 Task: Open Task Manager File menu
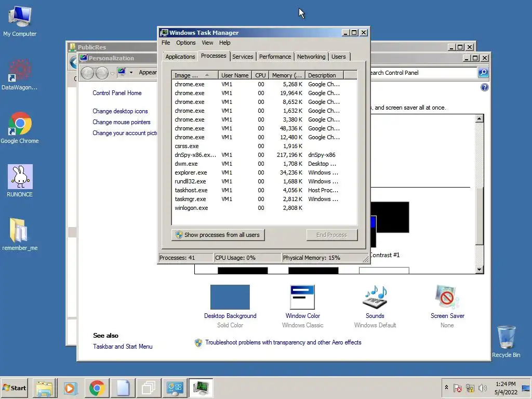click(166, 43)
